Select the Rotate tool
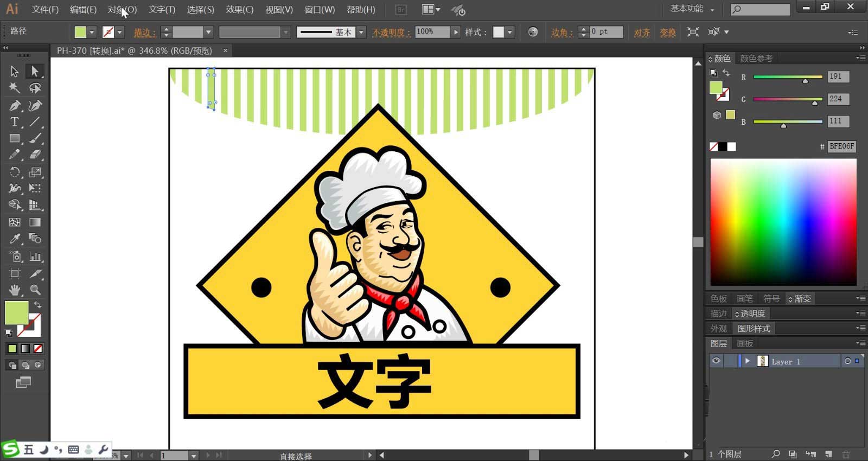 click(15, 172)
